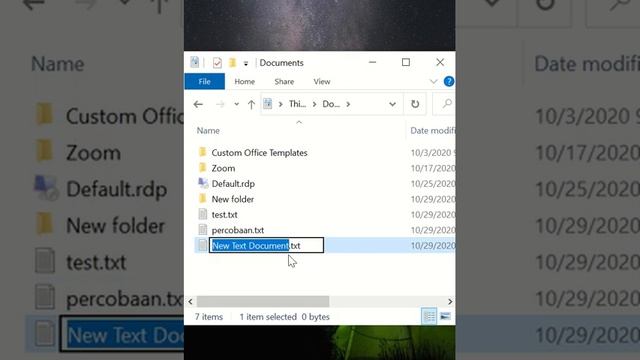Switch to Details view in status bar
Screen dimensions: 640x360
429,317
